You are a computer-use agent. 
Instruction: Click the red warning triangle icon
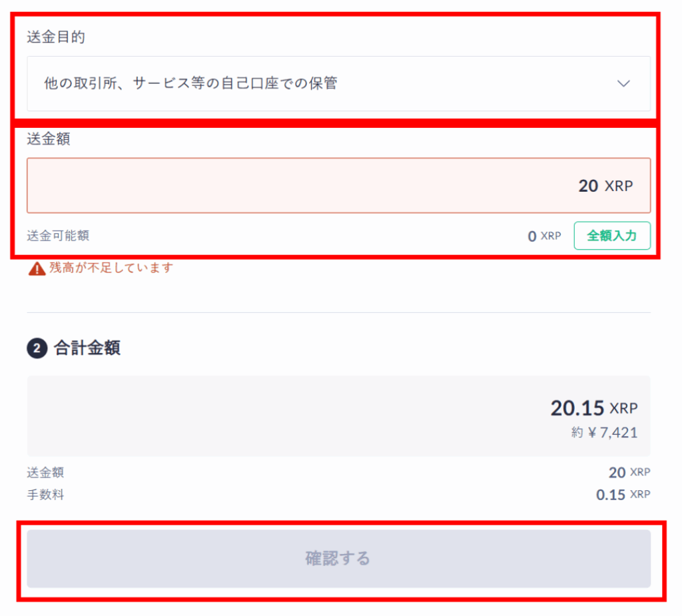36,268
